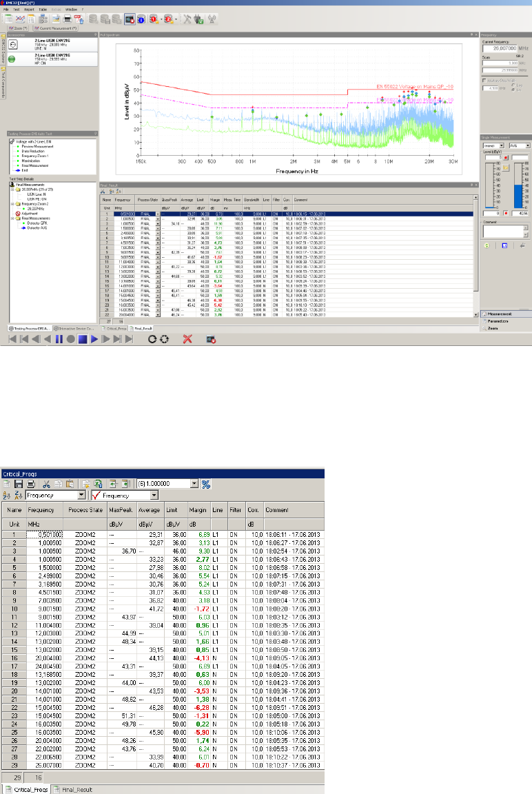Click the power plug device icon

[198, 19]
